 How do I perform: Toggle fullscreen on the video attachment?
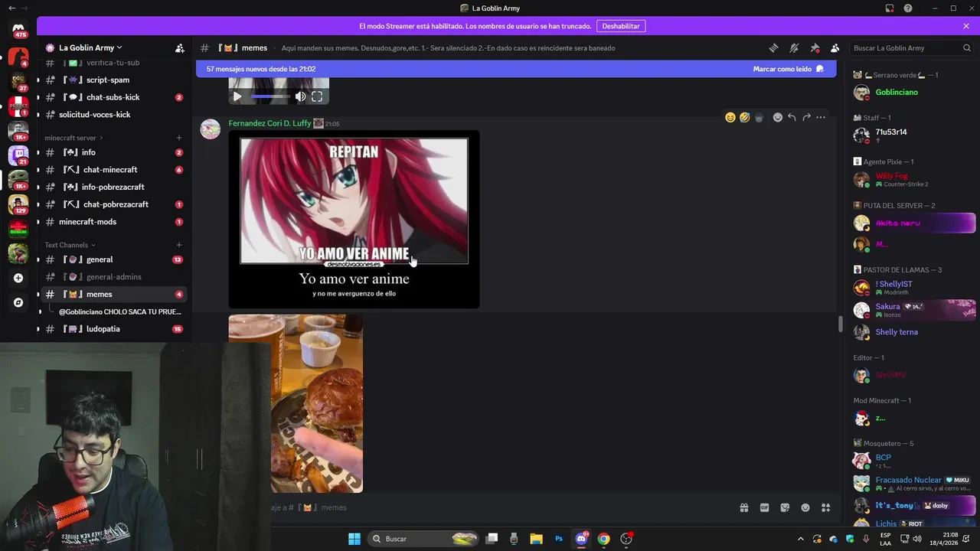click(x=317, y=96)
